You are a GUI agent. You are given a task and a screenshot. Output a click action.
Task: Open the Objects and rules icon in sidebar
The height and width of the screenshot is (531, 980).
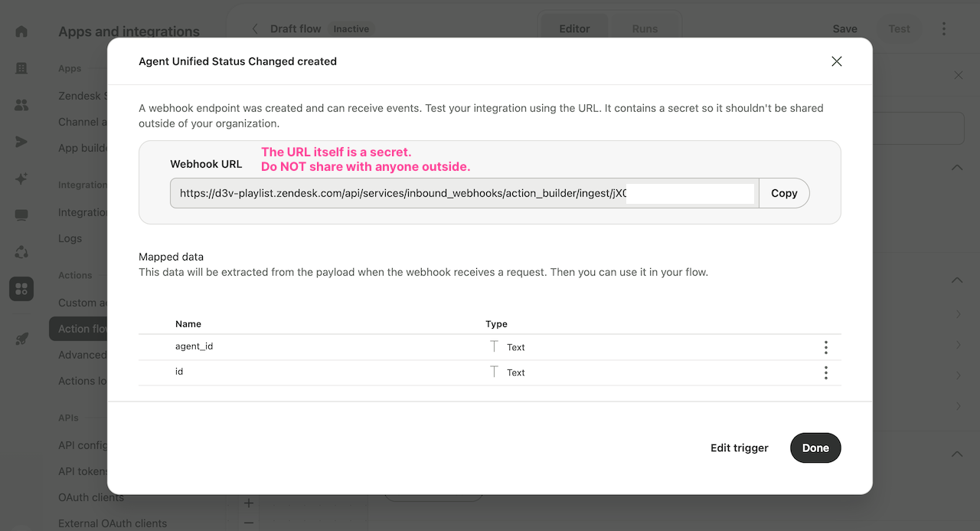tap(21, 252)
